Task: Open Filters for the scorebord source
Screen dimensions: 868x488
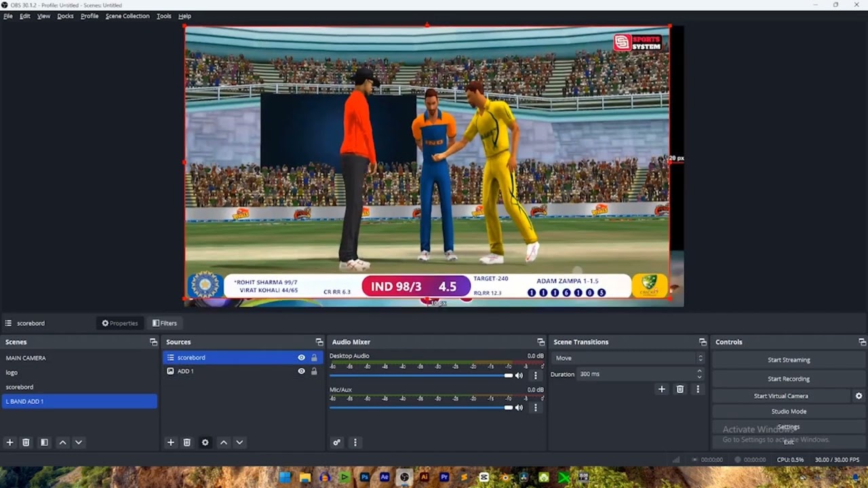Action: tap(165, 323)
